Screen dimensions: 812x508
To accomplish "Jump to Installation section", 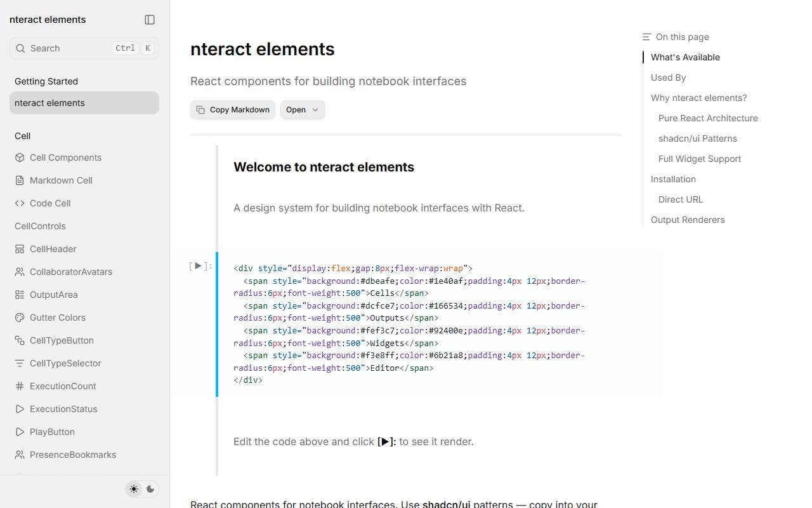I will [673, 179].
